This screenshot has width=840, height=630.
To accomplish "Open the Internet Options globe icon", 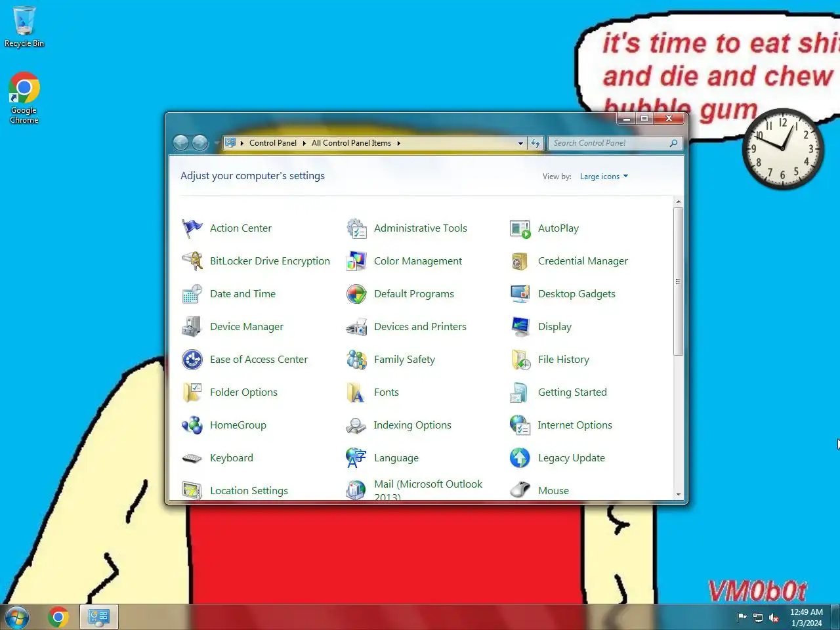I will click(x=520, y=425).
